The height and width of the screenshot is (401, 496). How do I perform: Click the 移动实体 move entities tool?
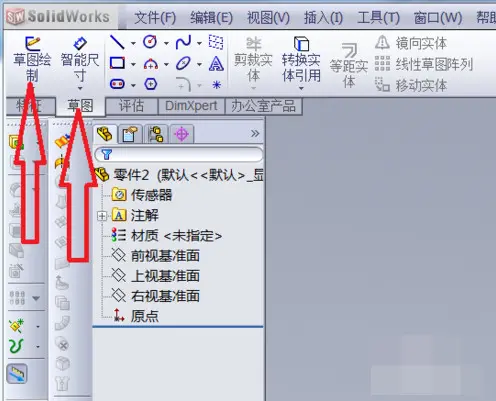[411, 85]
